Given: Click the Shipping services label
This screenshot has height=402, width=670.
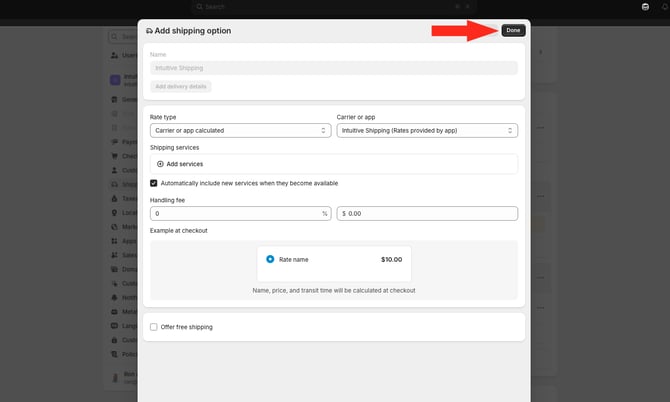Looking at the screenshot, I should (174, 147).
